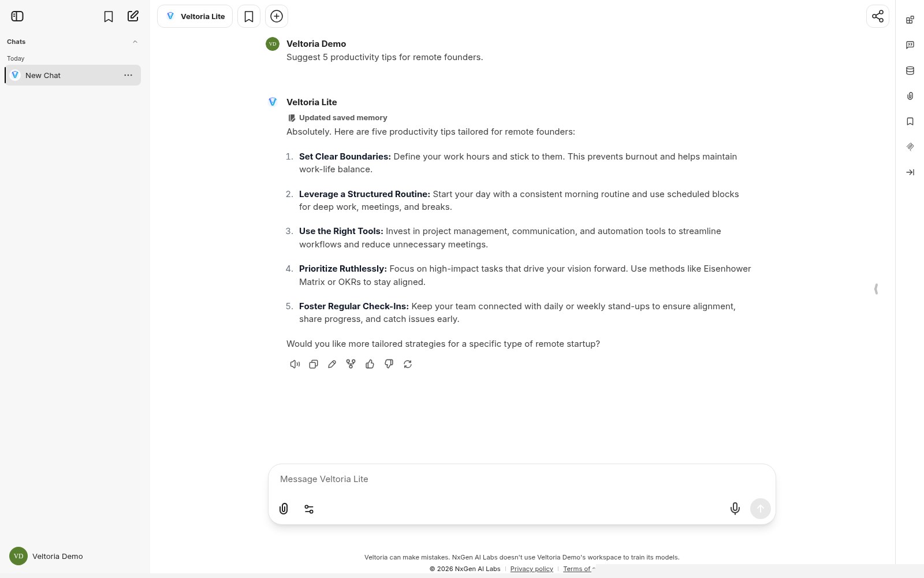Read the response aloud with speaker icon

pos(295,364)
